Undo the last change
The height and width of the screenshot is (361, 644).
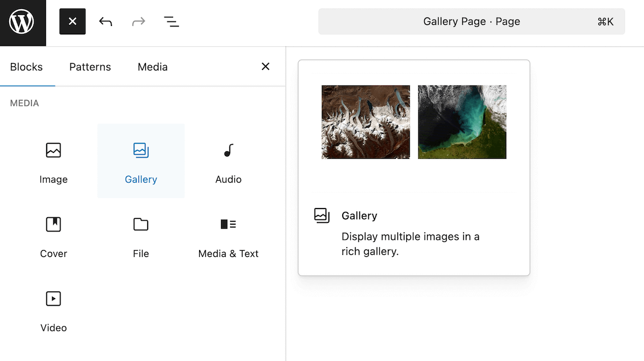(106, 21)
